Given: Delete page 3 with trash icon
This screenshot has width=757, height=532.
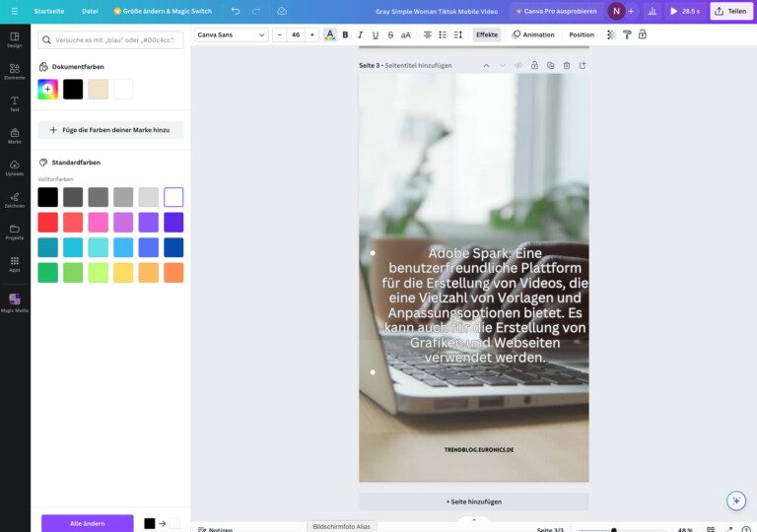Looking at the screenshot, I should point(567,65).
